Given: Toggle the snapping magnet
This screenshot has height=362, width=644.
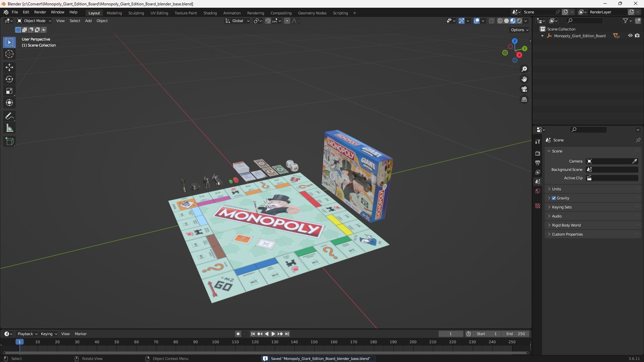Looking at the screenshot, I should coord(268,21).
